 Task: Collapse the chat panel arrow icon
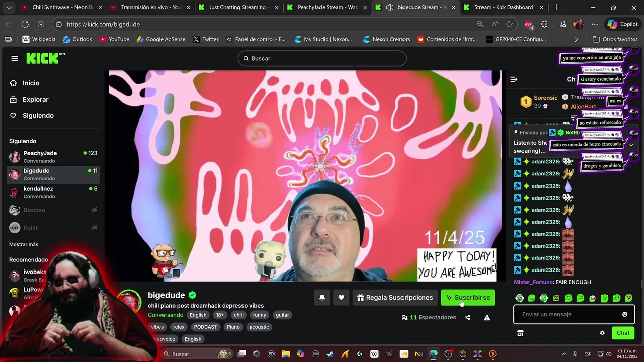(514, 79)
